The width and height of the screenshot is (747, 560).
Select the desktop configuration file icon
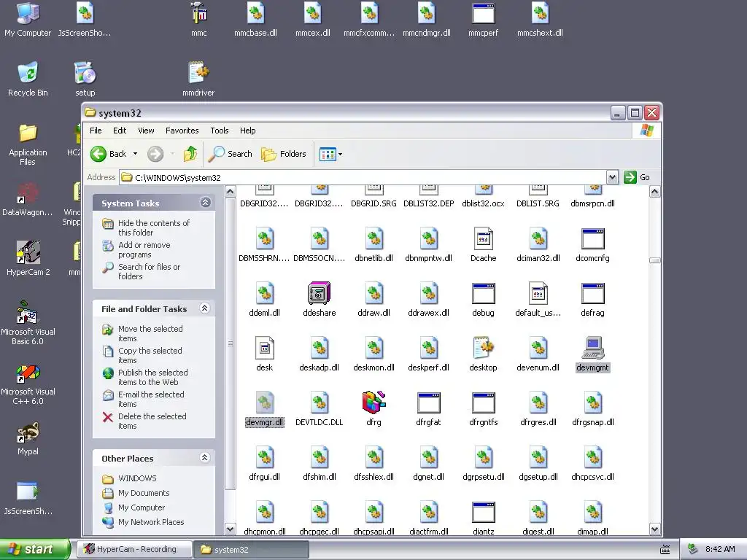[483, 348]
